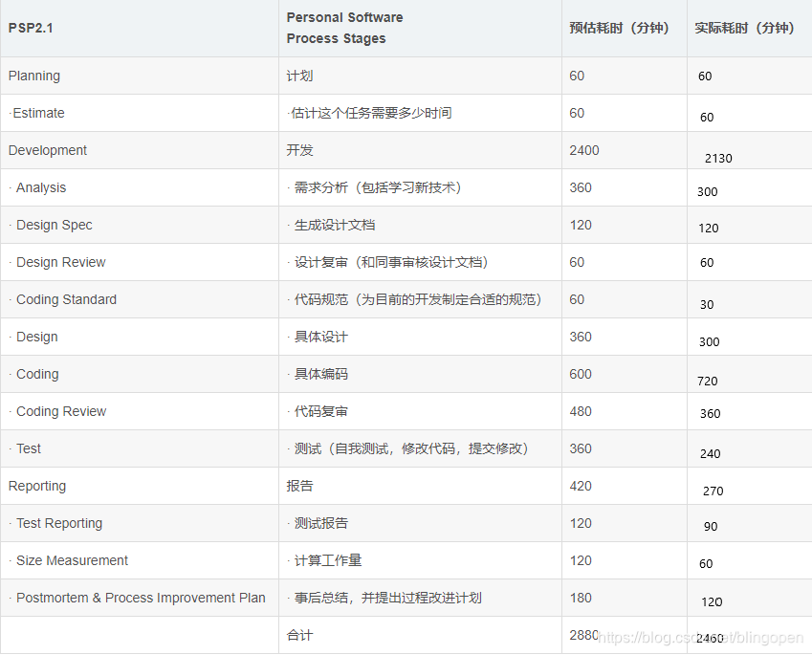Select the Personal Software Process Stages header

click(x=344, y=28)
